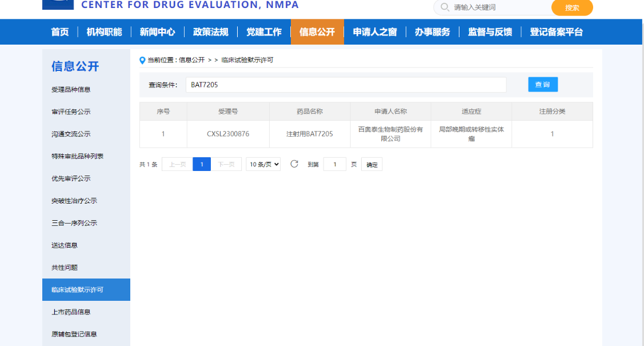Click the 下一页 pagination button
Viewport: 644px width, 346px height.
click(226, 164)
